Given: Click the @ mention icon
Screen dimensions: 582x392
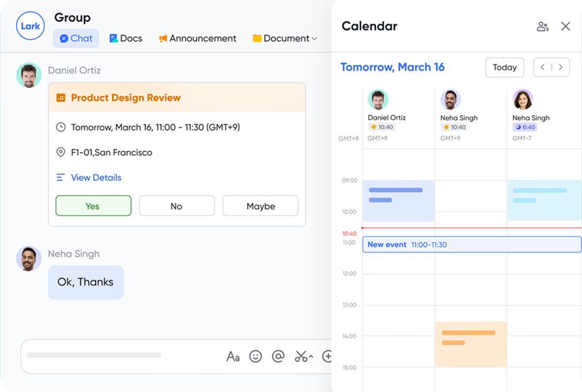Looking at the screenshot, I should [x=278, y=356].
